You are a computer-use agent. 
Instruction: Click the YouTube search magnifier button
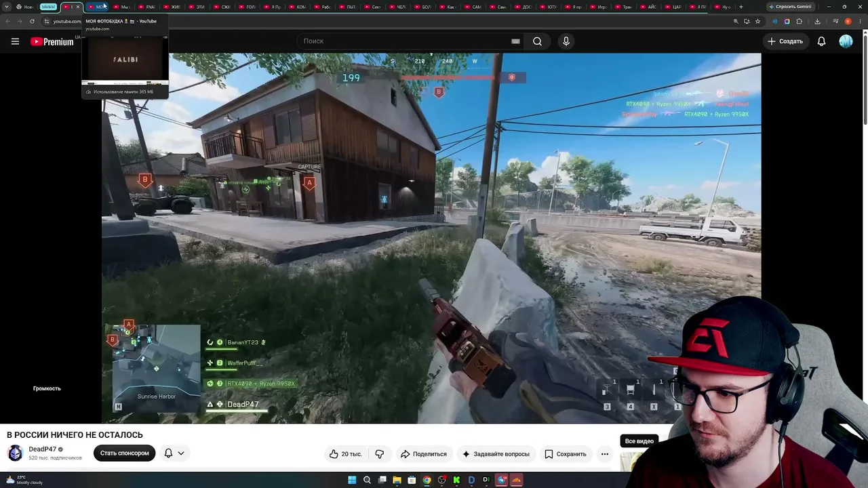(537, 41)
